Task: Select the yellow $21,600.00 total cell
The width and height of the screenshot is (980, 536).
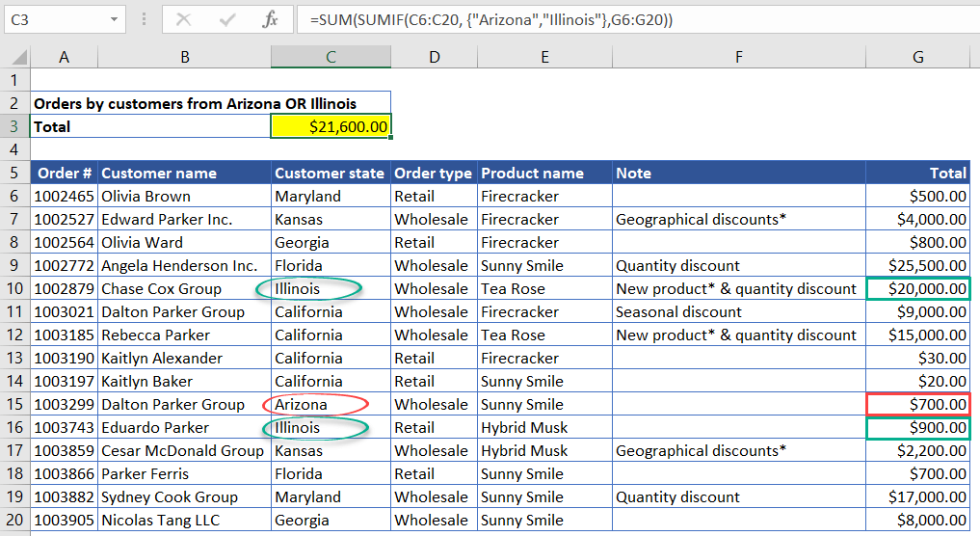Action: pyautogui.click(x=331, y=127)
